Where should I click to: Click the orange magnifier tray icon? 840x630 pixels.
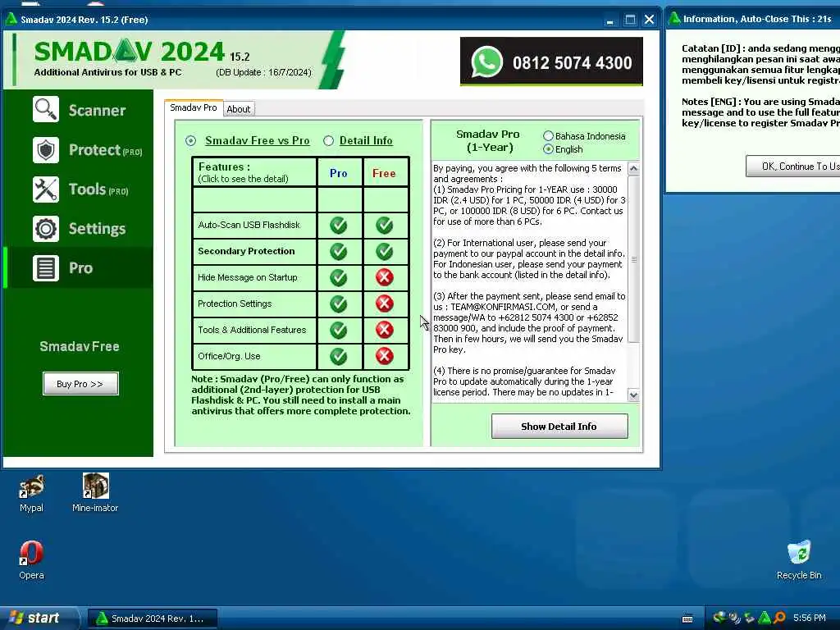coord(779,618)
